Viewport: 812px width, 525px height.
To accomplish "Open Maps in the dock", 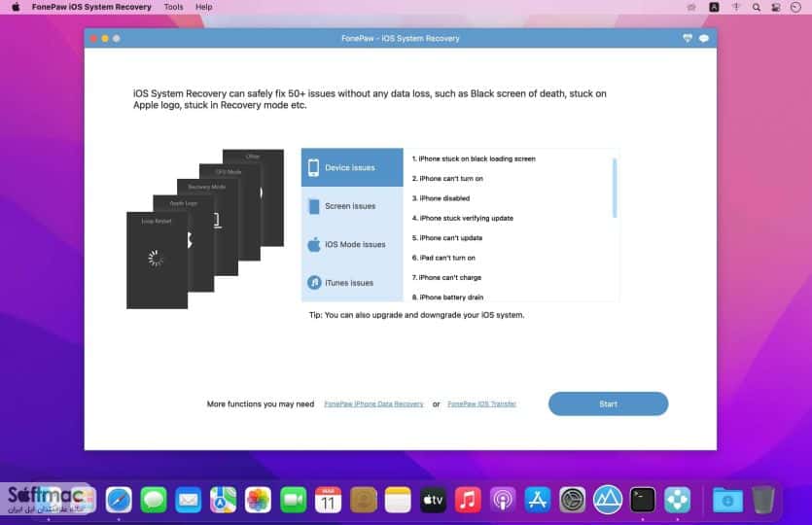I will click(224, 500).
